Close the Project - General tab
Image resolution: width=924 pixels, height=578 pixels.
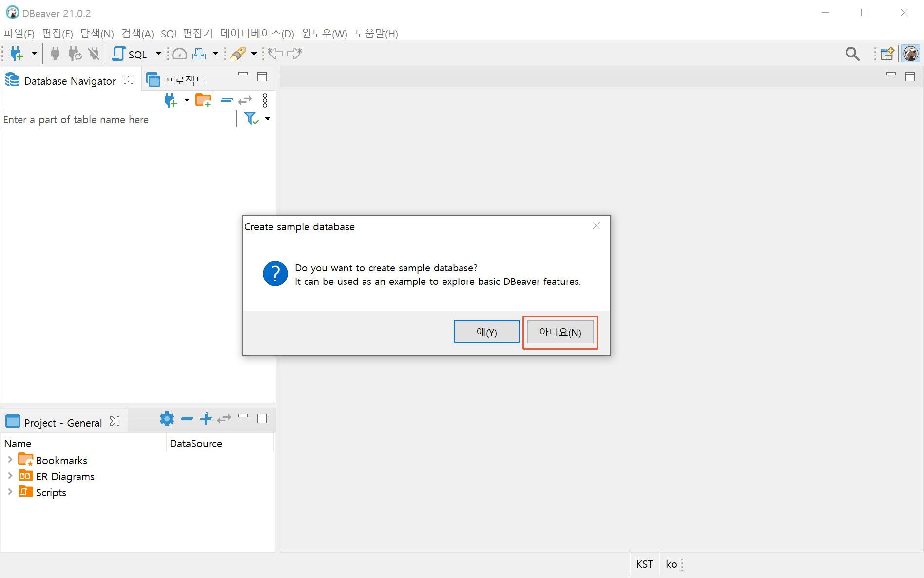(115, 421)
